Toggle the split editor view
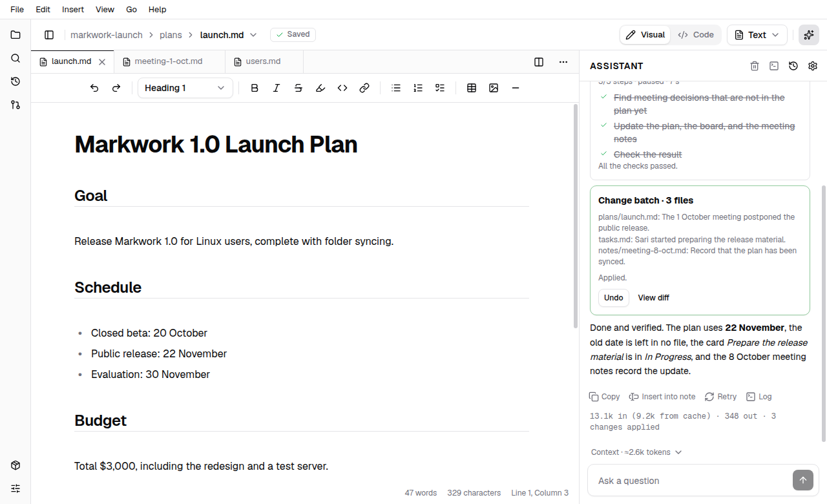Viewport: 827px width, 504px height. [x=539, y=62]
